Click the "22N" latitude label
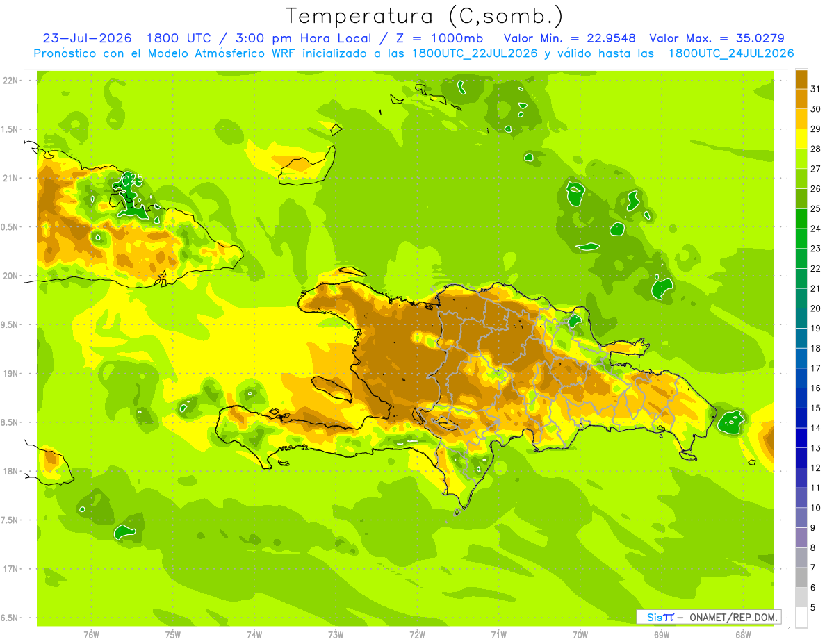This screenshot has height=644, width=834. pos(11,80)
